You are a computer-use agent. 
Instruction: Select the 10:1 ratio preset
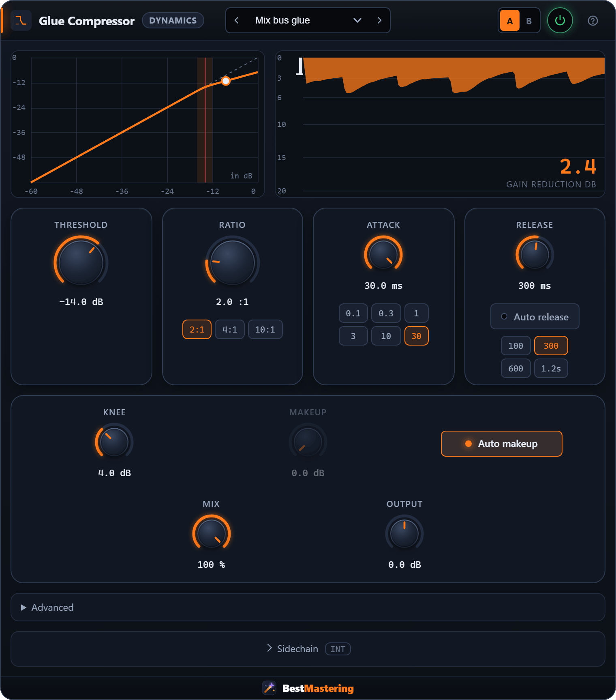coord(265,329)
